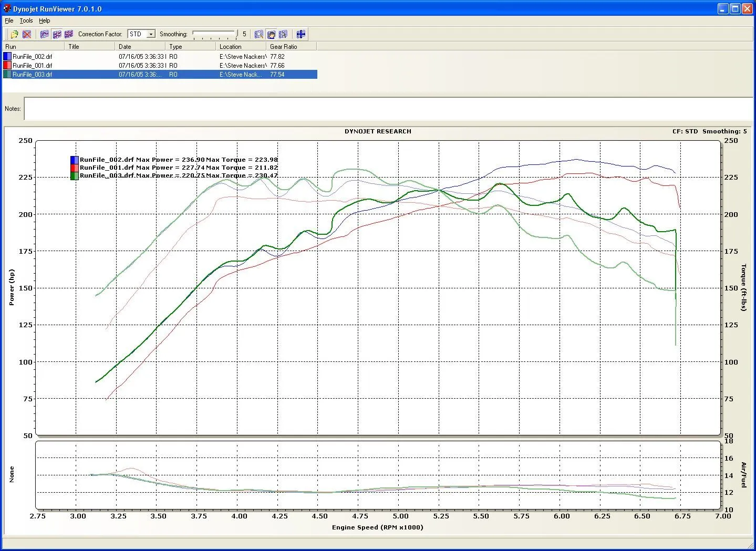Image resolution: width=756 pixels, height=551 pixels.
Task: Select the second graph layout icon
Action: [x=57, y=34]
